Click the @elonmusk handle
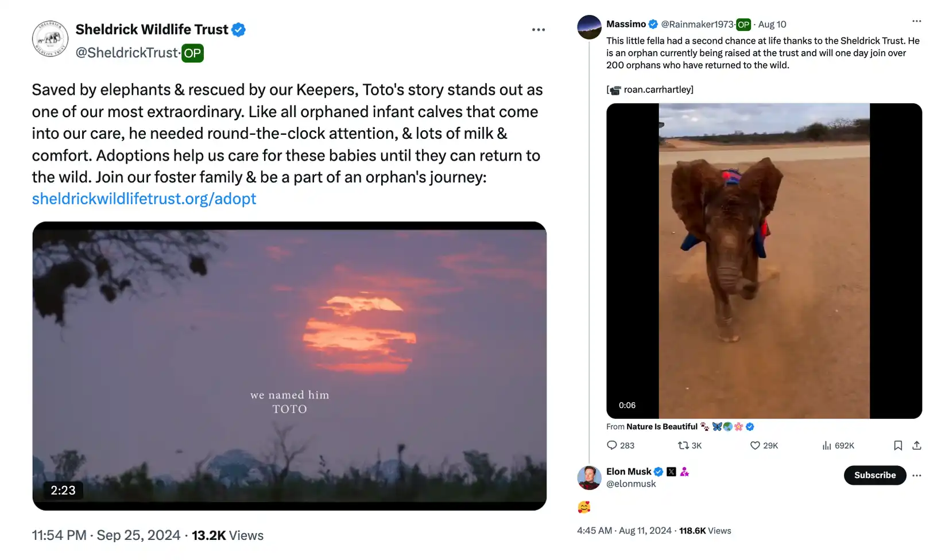Viewport: 945px width, 560px height. [x=631, y=484]
